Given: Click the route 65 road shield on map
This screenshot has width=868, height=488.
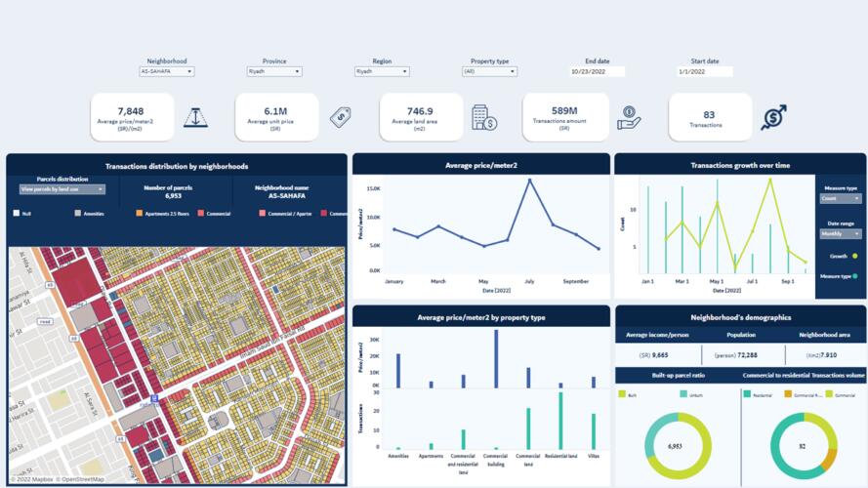Looking at the screenshot, I should pyautogui.click(x=120, y=439).
